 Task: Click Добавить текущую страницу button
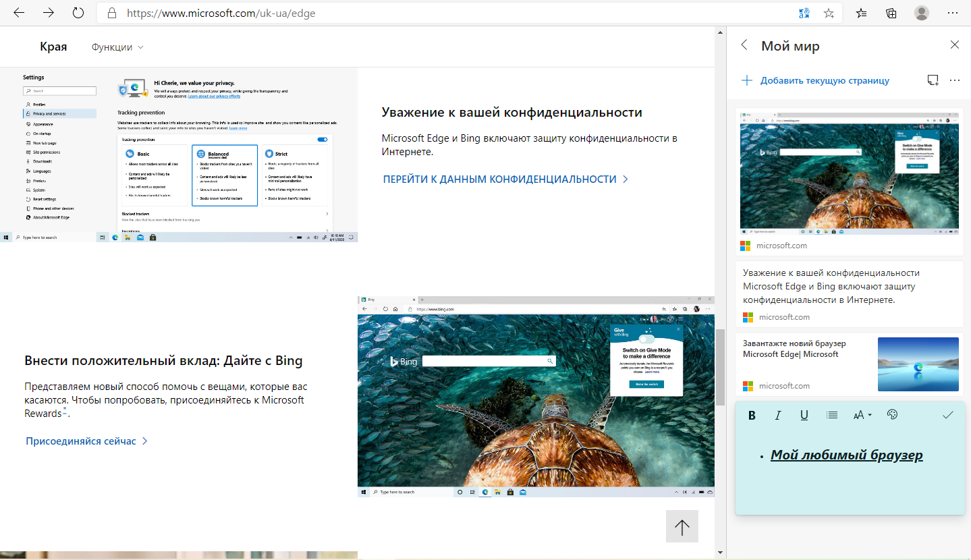click(815, 80)
